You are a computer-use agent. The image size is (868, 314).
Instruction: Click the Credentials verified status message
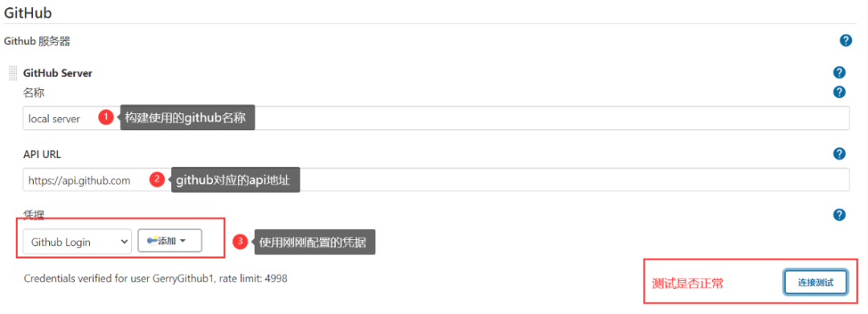(156, 278)
